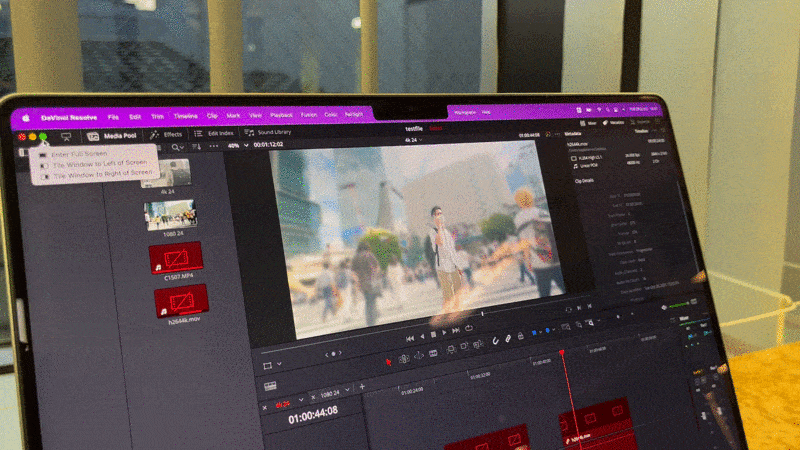The width and height of the screenshot is (800, 450).
Task: Click the Clip Details heading
Action: tap(584, 181)
